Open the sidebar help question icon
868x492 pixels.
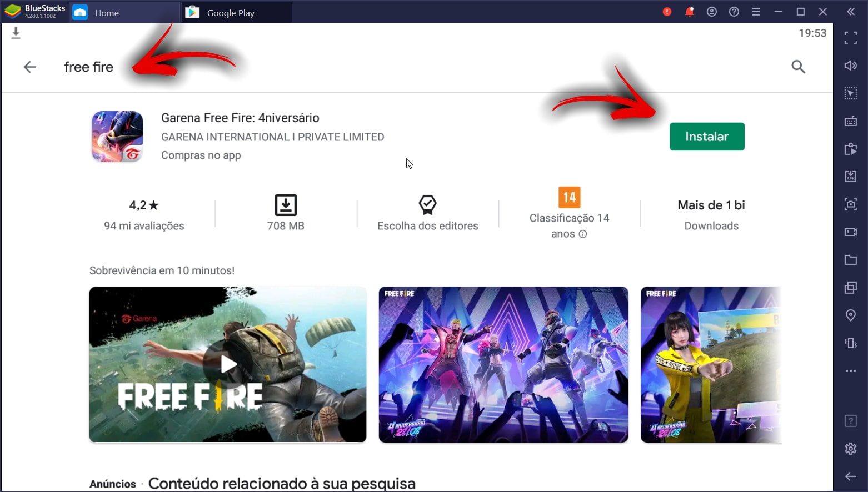[851, 421]
